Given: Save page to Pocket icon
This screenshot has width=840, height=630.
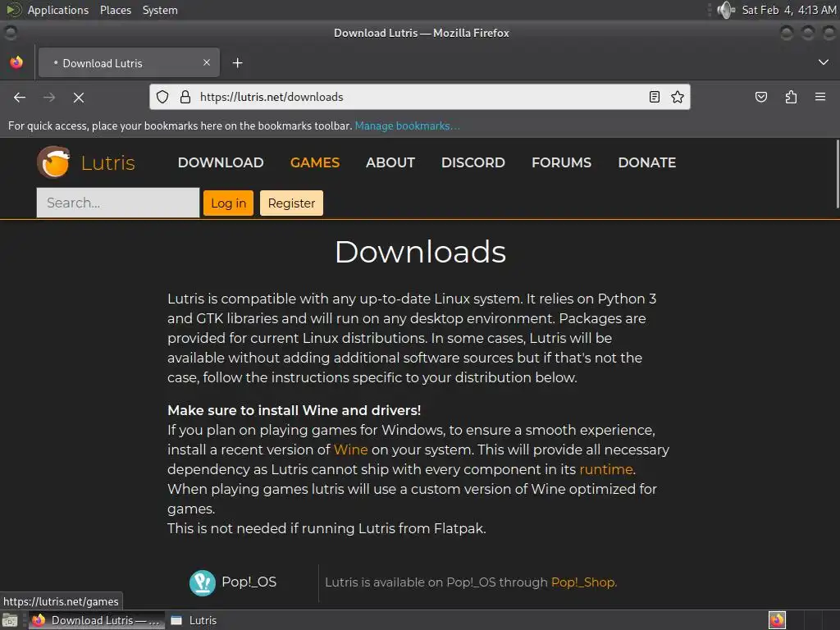Looking at the screenshot, I should click(761, 97).
